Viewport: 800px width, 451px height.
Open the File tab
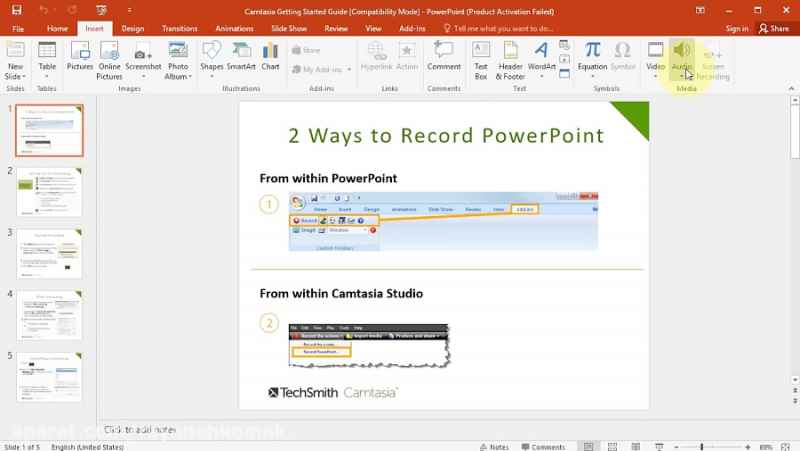[x=18, y=29]
